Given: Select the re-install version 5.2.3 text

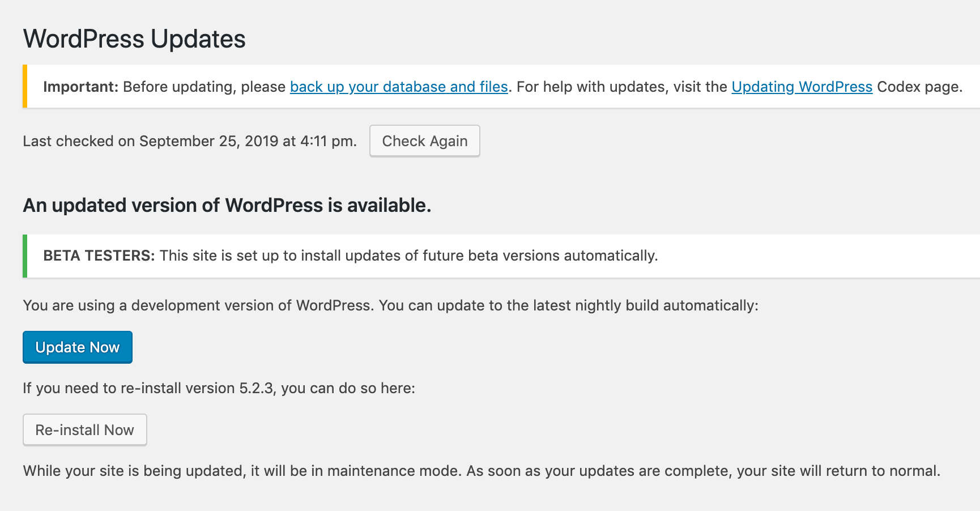Looking at the screenshot, I should coord(219,388).
